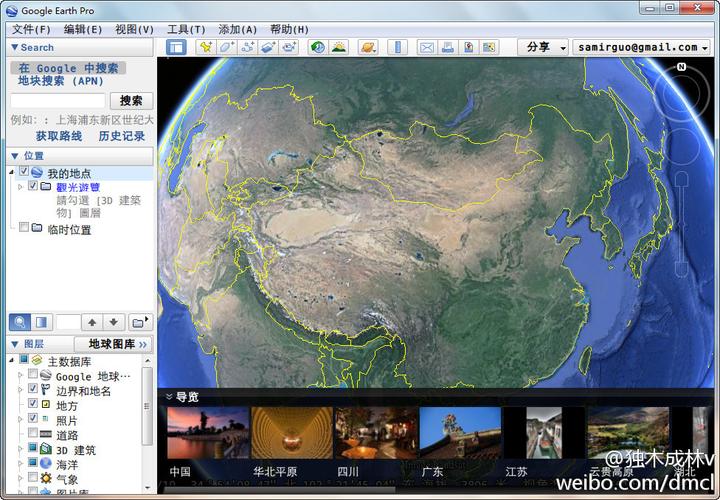Image resolution: width=720 pixels, height=500 pixels.
Task: Collapse the 我的地点 tree node
Action: click(11, 172)
